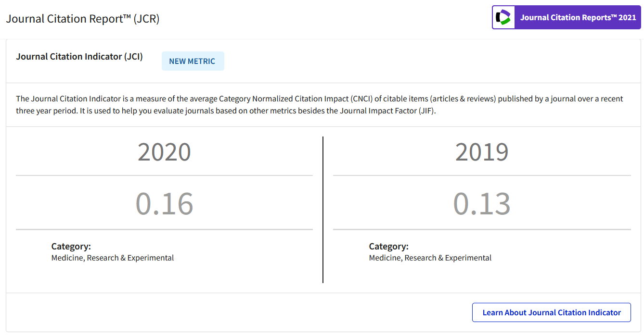The height and width of the screenshot is (335, 644).
Task: Select the 0.16 JCI value
Action: (164, 203)
